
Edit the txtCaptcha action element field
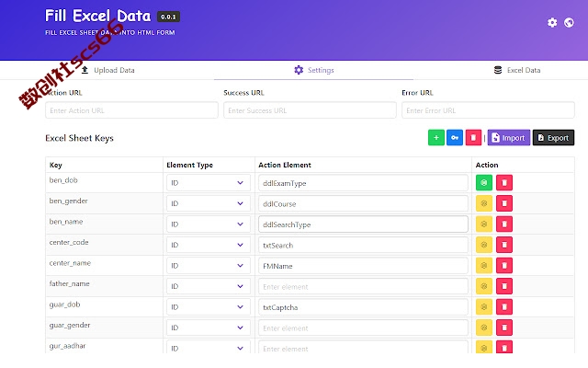pyautogui.click(x=363, y=306)
